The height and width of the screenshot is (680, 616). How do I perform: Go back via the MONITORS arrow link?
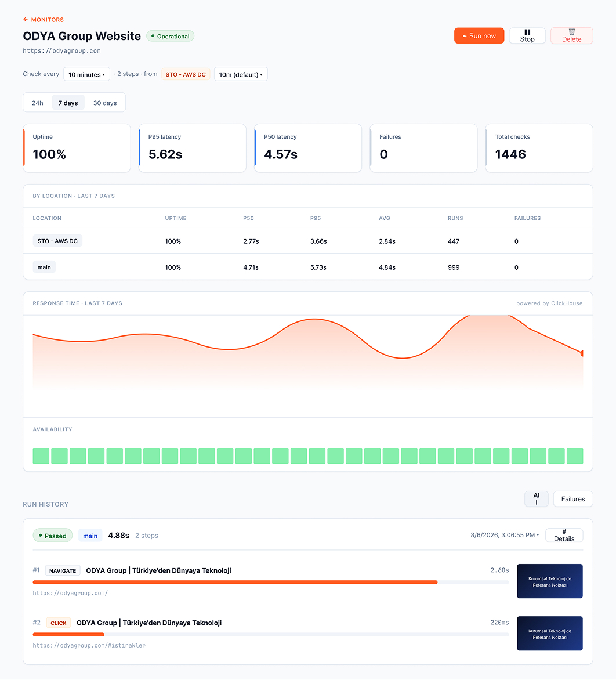(44, 20)
